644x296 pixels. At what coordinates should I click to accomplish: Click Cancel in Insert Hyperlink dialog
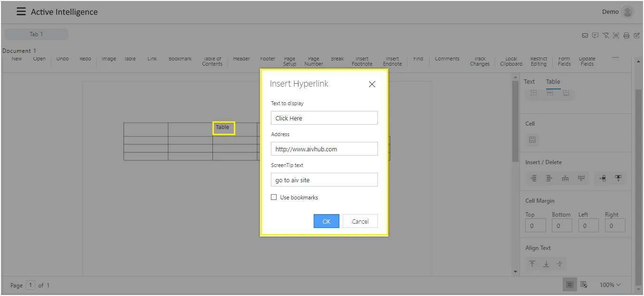360,221
